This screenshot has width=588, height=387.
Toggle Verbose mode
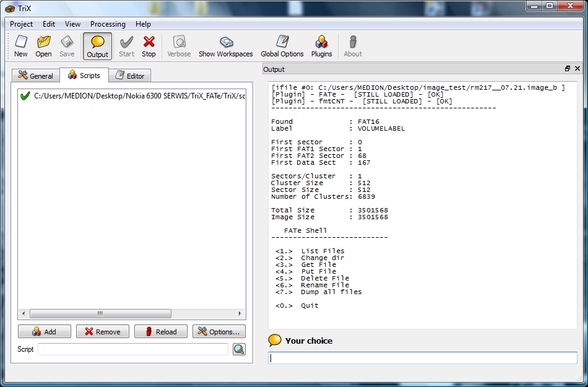pos(179,46)
